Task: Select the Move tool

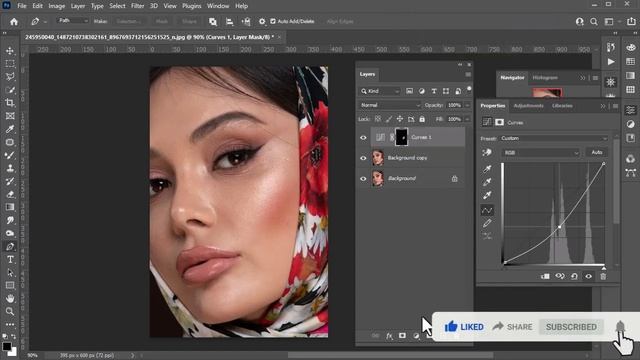Action: pyautogui.click(x=10, y=51)
